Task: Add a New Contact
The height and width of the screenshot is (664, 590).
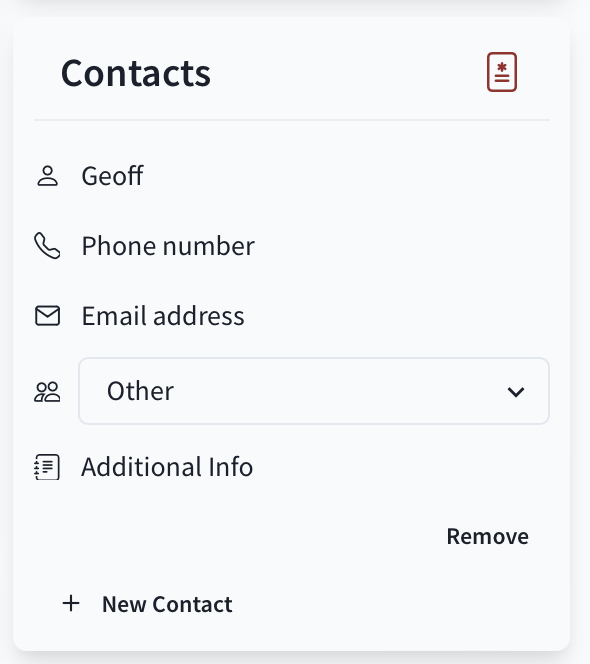Action: pos(147,604)
